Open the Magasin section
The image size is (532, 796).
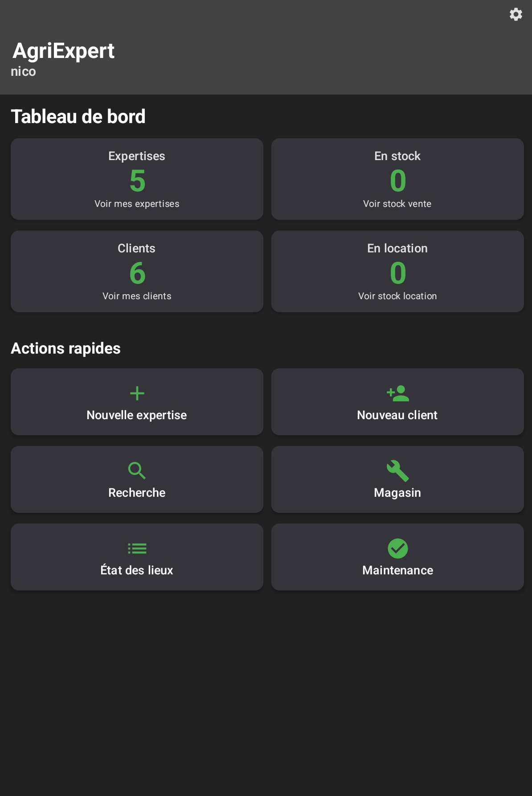click(397, 479)
